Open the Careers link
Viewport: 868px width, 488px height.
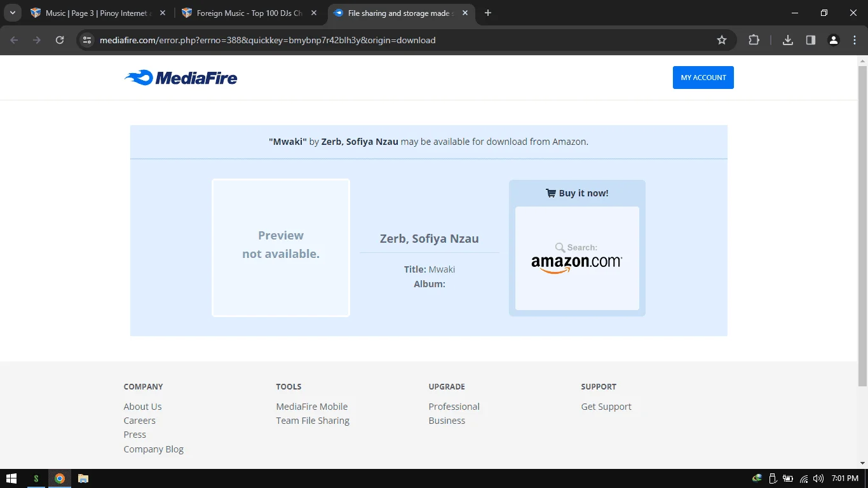point(140,421)
